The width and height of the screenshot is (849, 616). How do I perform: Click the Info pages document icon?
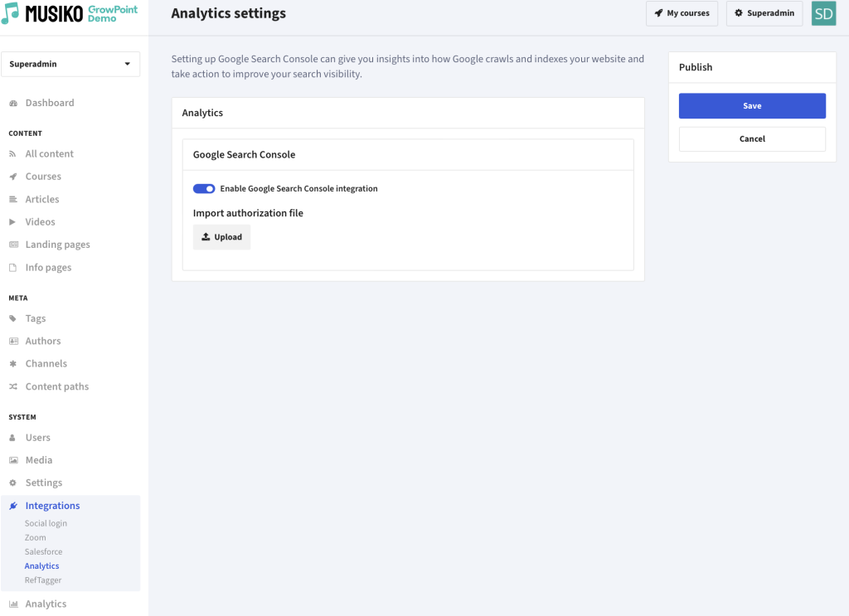click(13, 268)
